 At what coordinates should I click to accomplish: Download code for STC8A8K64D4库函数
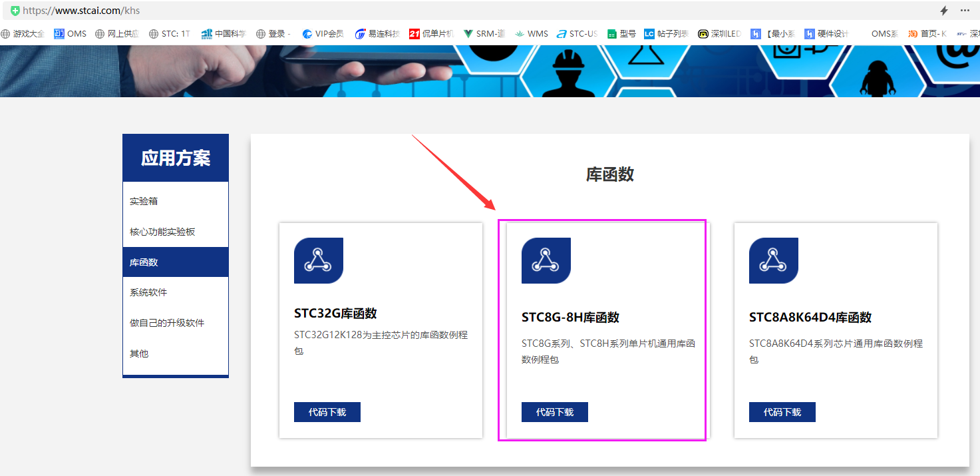[782, 412]
